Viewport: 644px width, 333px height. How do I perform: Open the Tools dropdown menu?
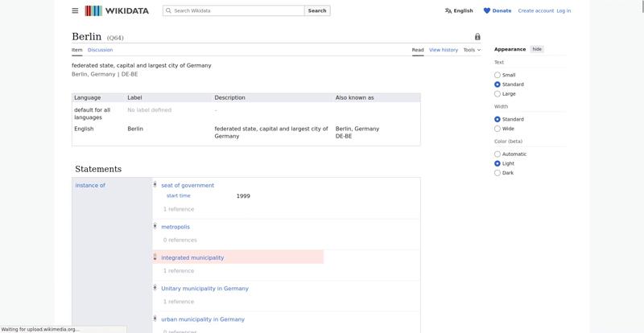[x=472, y=50]
